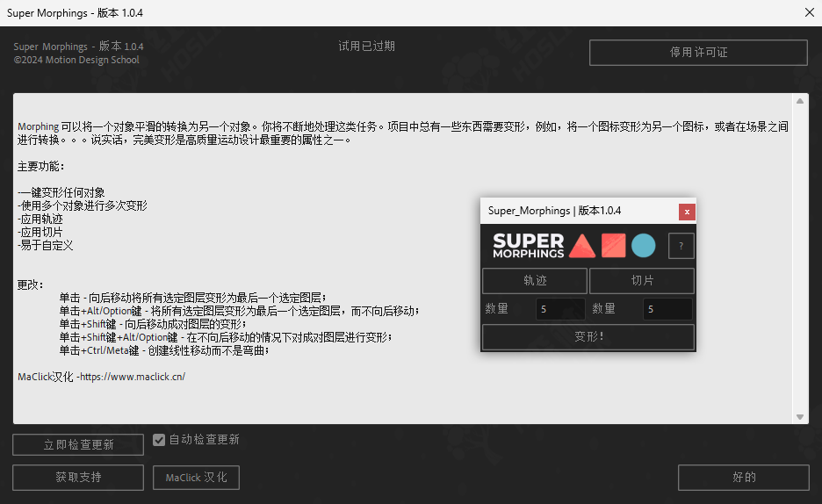Click 立即检查更新 button
This screenshot has height=504, width=822.
[x=78, y=445]
